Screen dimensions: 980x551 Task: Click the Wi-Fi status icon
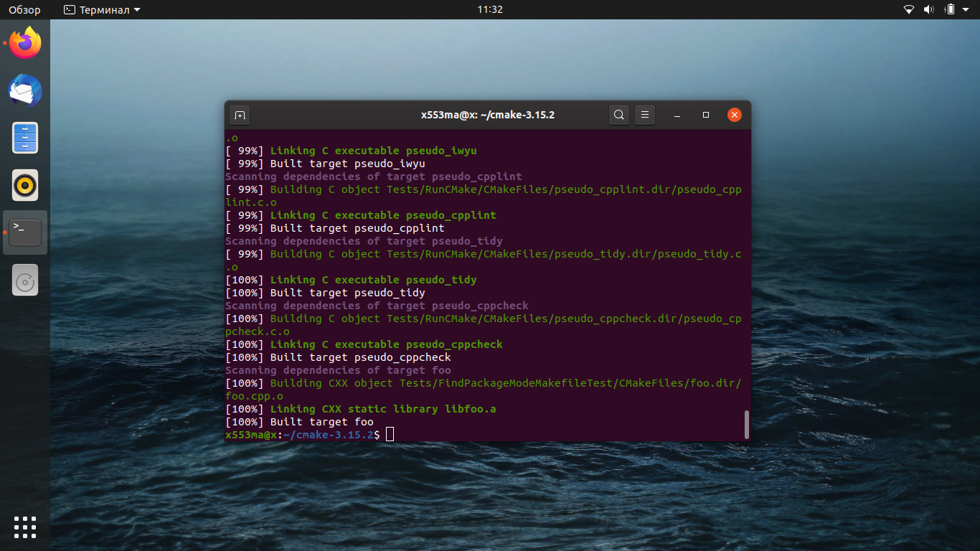pyautogui.click(x=909, y=9)
